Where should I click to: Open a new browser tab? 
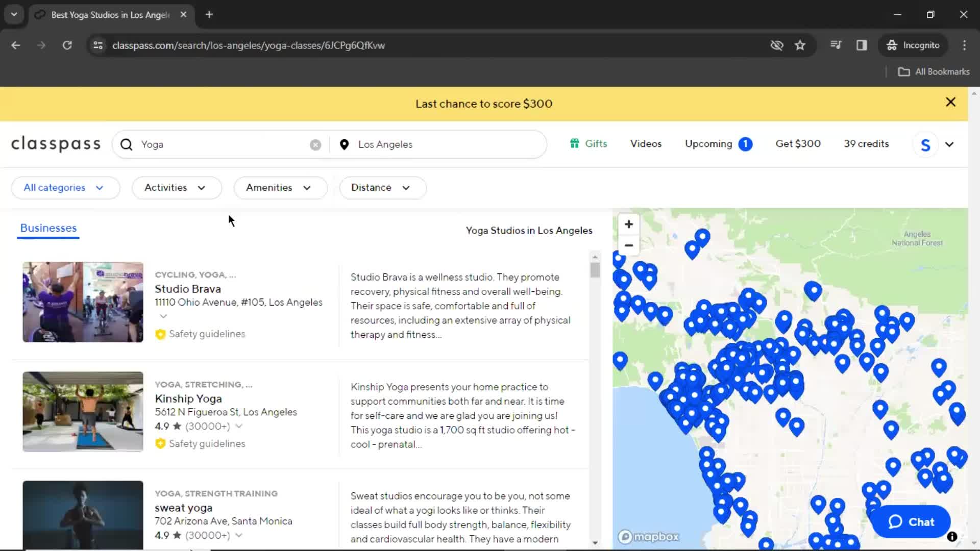209,15
